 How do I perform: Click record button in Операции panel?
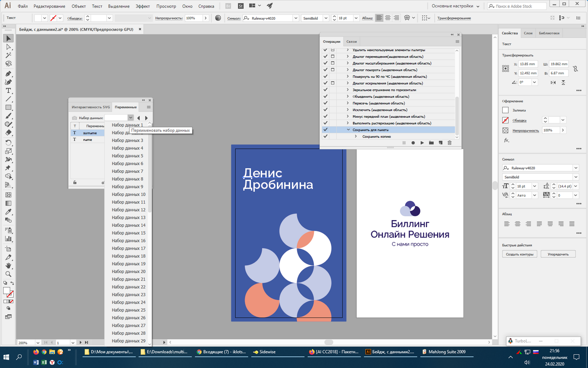pyautogui.click(x=413, y=143)
